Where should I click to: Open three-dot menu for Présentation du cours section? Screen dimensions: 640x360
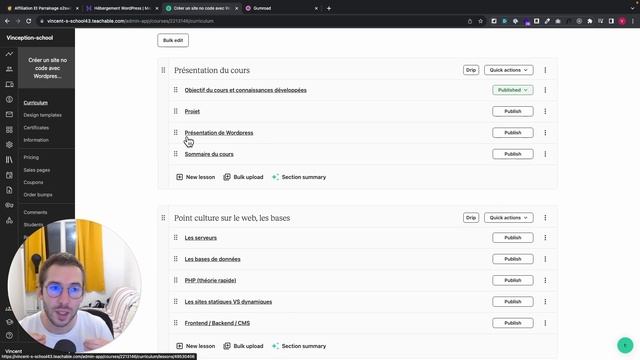545,70
